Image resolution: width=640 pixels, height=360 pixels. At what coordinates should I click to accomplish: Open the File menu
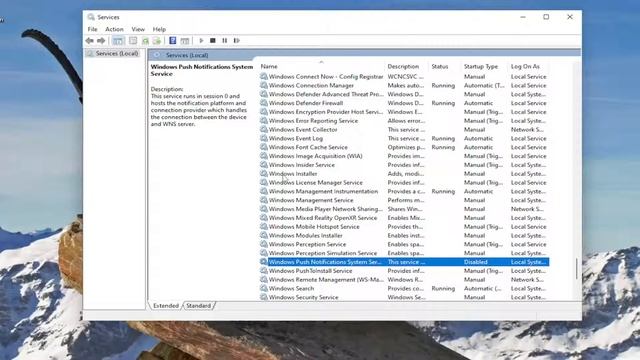pyautogui.click(x=93, y=29)
